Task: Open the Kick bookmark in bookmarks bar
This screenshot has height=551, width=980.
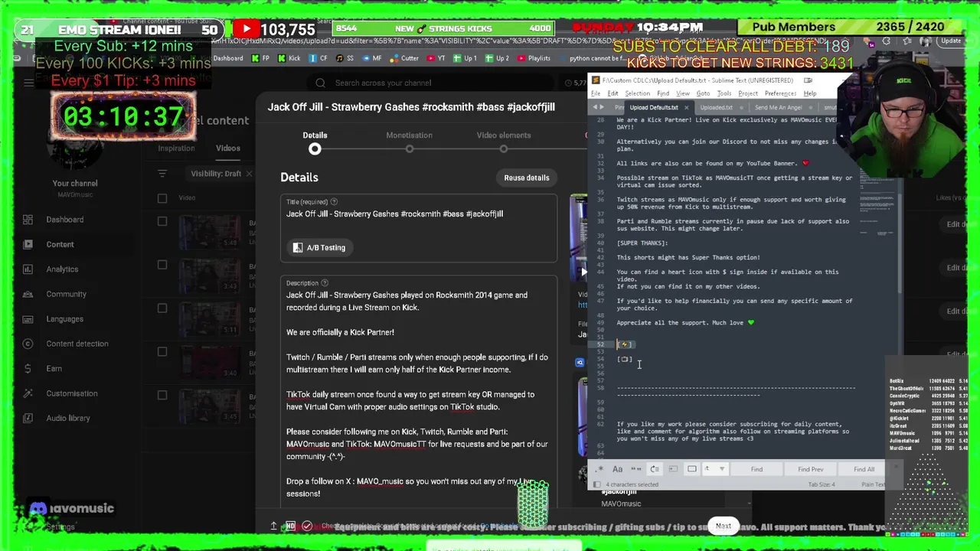Action: pyautogui.click(x=289, y=58)
